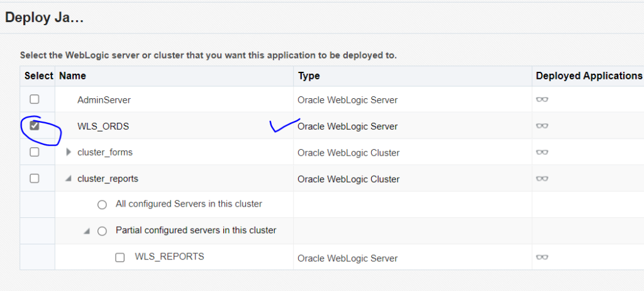Viewport: 644px width, 291px height.
Task: Collapse Partial configured servers node
Action: pos(87,231)
